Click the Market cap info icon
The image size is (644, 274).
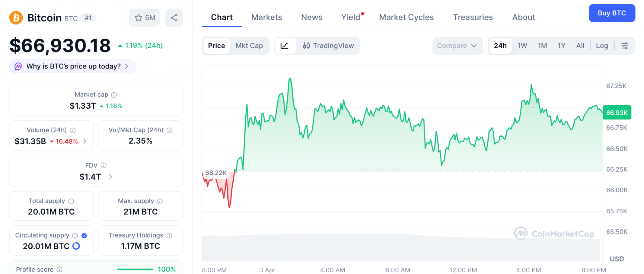114,95
